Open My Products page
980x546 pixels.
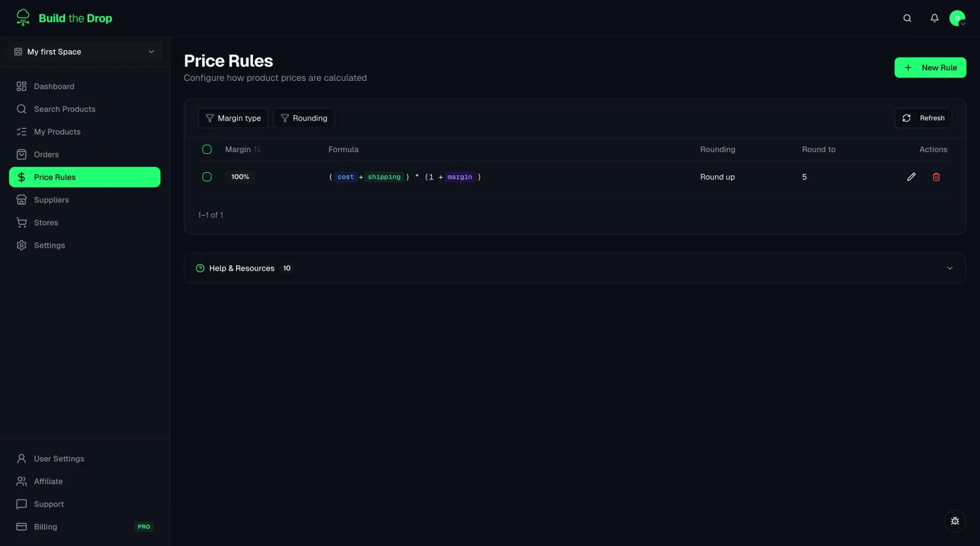click(x=85, y=132)
